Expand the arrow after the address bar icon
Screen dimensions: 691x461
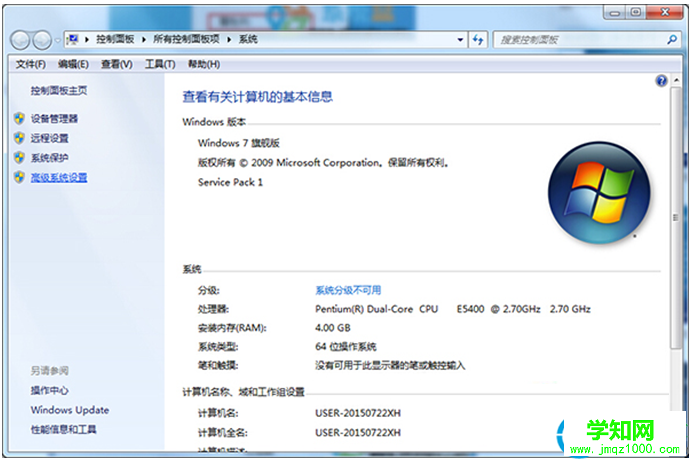[x=87, y=40]
